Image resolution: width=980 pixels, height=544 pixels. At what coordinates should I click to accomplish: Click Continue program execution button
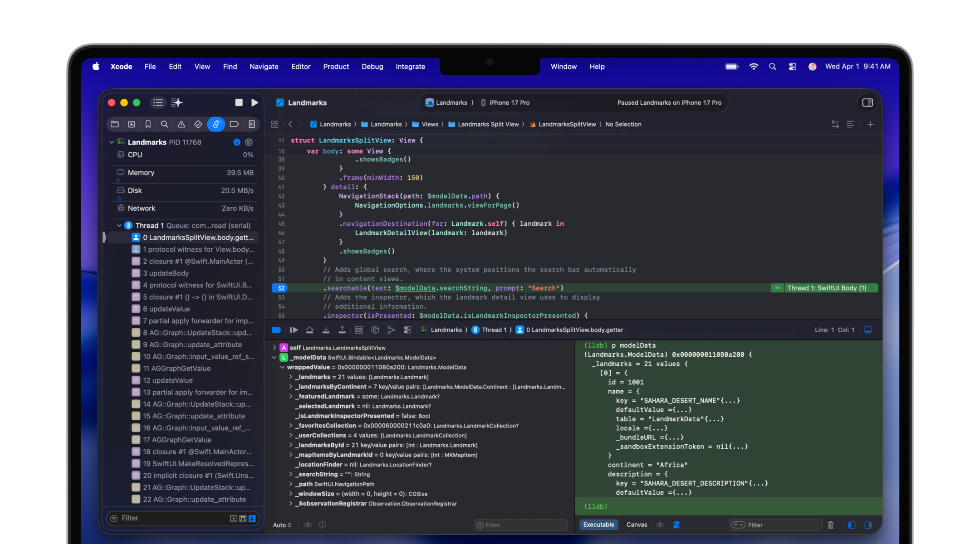294,330
